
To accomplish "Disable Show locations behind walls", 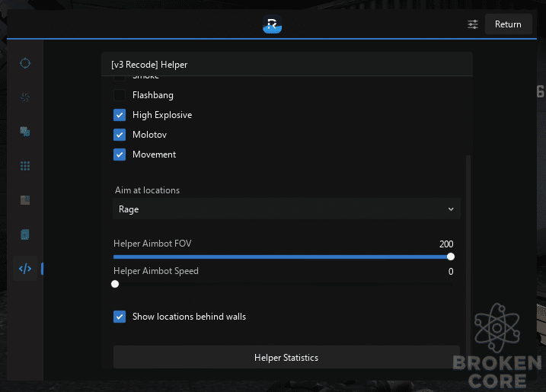I will pos(120,317).
